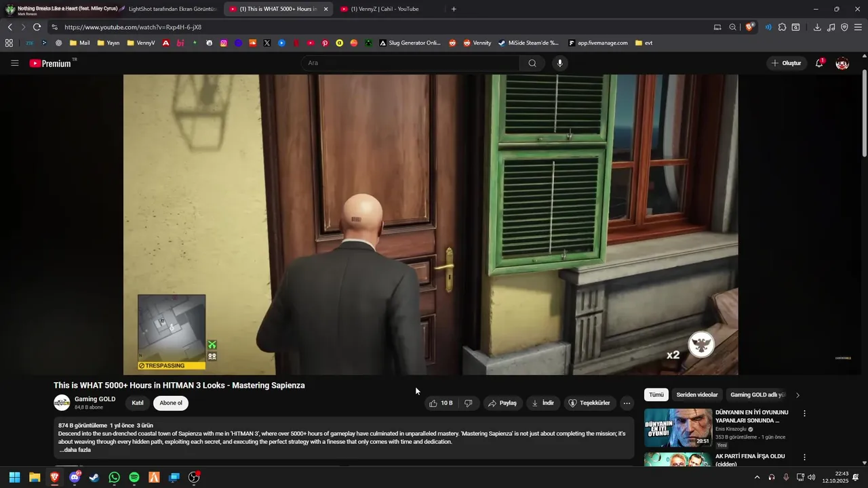Select the Gaming GOLD adlı chip
Viewport: 868px width, 488px height.
click(757, 394)
